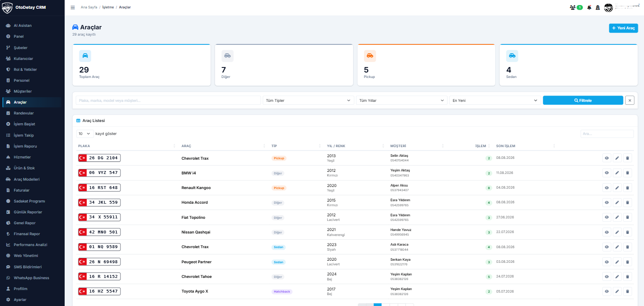Screen dimensions: 644x306
Task: Focus the plate, brand, model search field
Action: pos(168,101)
